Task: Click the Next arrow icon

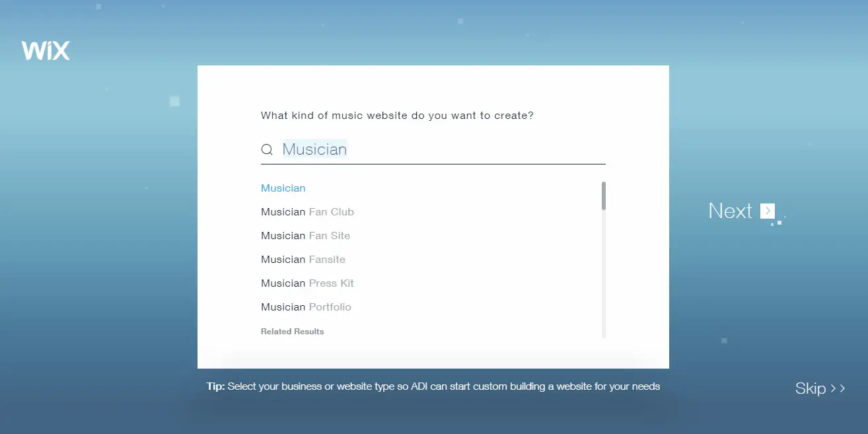Action: click(767, 211)
